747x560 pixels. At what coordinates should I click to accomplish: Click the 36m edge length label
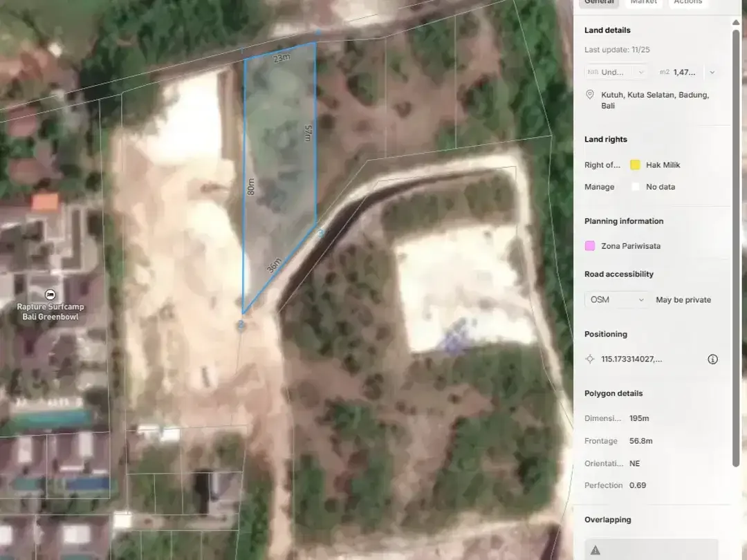click(x=274, y=265)
